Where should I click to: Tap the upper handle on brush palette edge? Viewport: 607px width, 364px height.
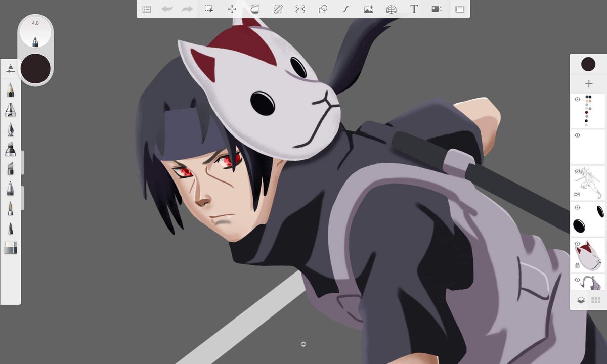coord(22,162)
